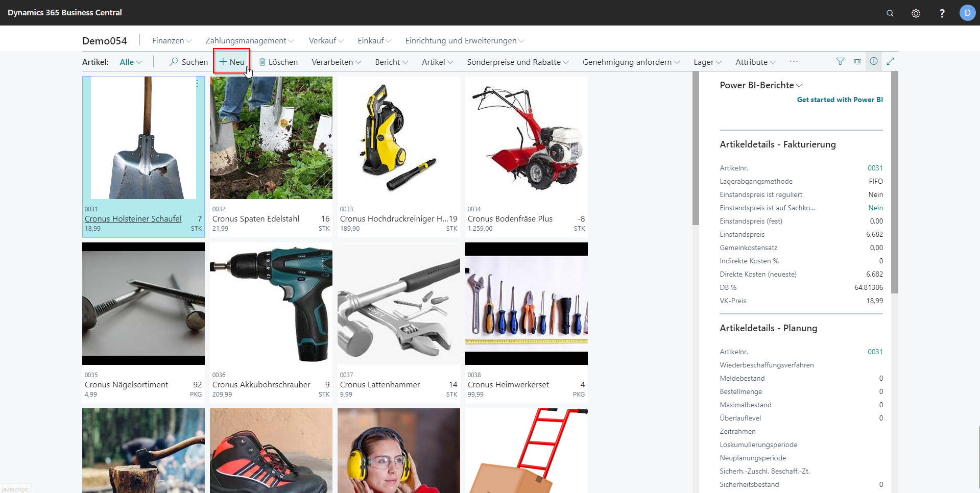
Task: Select the ear protection woman tile image
Action: (399, 451)
